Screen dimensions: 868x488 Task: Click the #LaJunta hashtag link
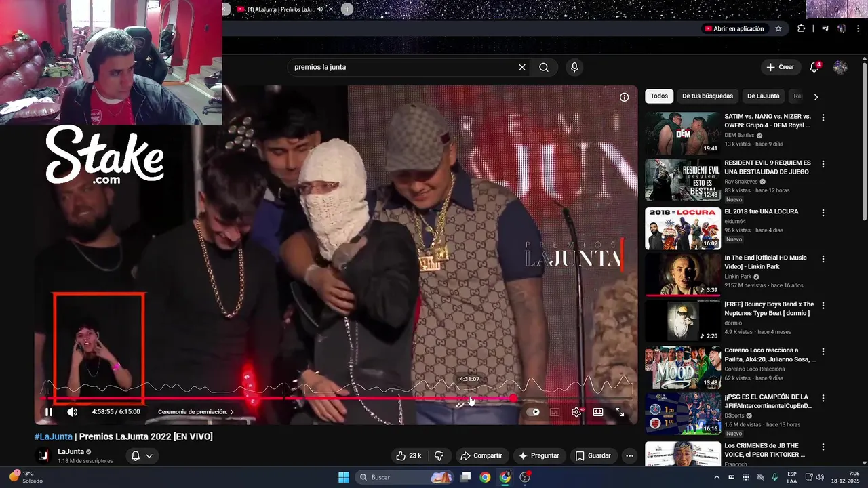click(x=54, y=436)
